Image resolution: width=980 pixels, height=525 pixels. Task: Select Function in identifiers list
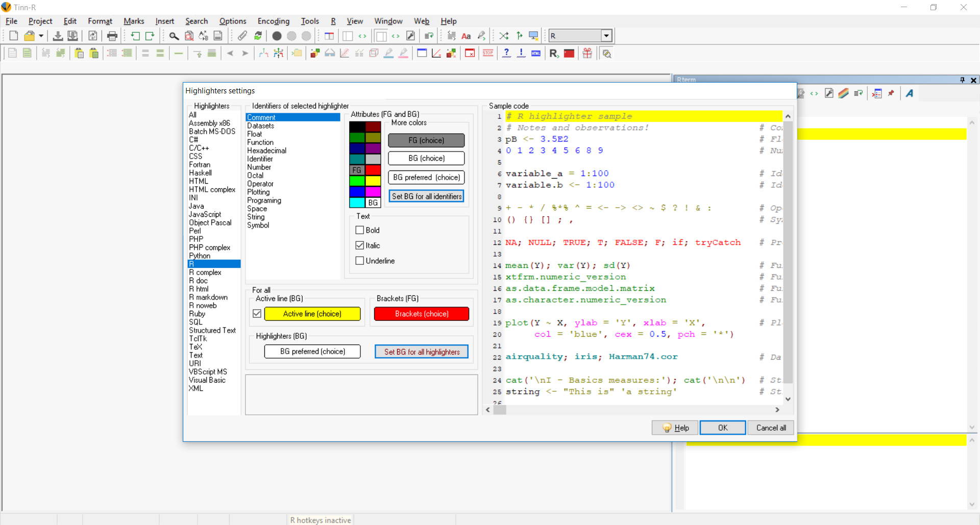pos(260,142)
